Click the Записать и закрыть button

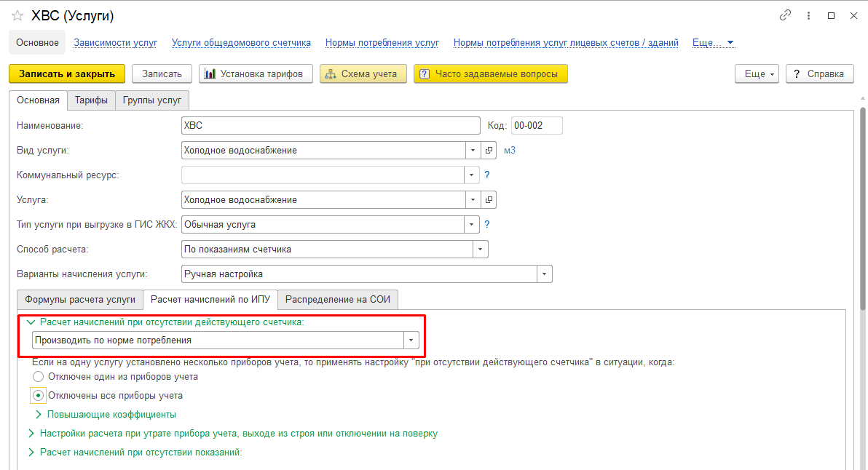67,73
